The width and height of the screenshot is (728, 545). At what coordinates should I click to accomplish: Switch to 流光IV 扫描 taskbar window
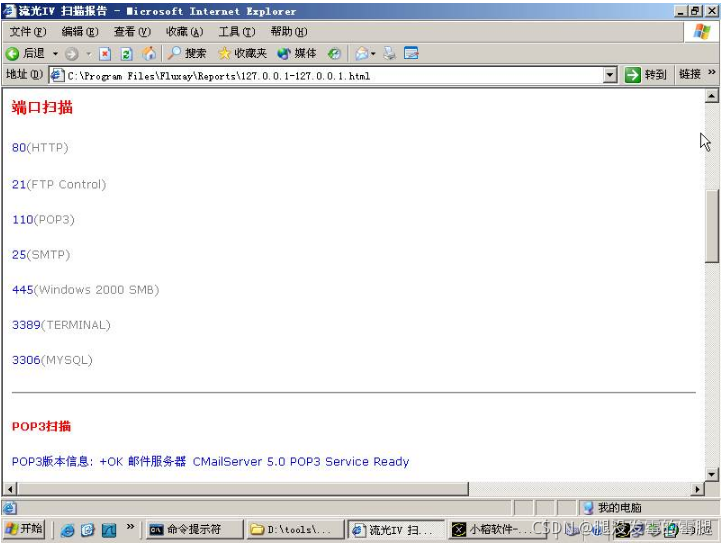click(396, 529)
